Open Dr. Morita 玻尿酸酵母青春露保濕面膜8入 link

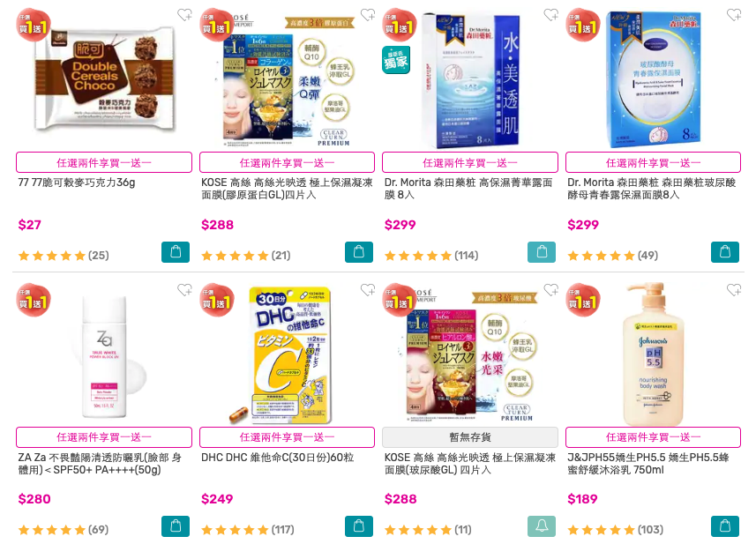(651, 189)
